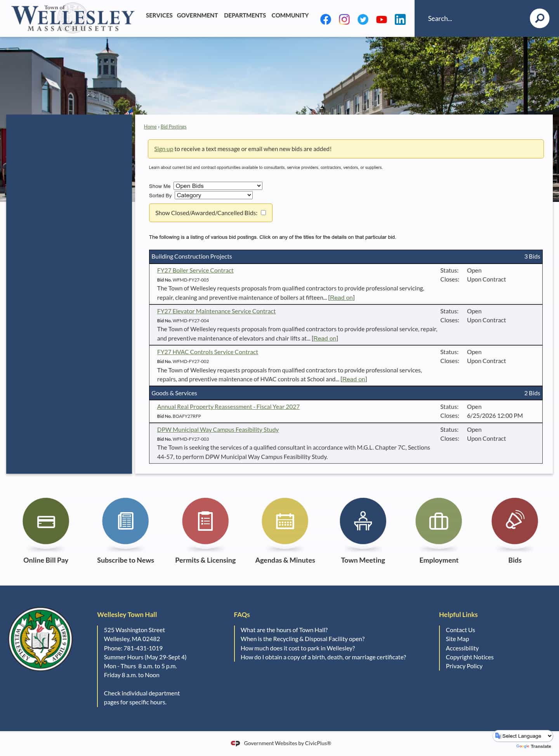Click the Online Bill Pay label

pyautogui.click(x=46, y=560)
